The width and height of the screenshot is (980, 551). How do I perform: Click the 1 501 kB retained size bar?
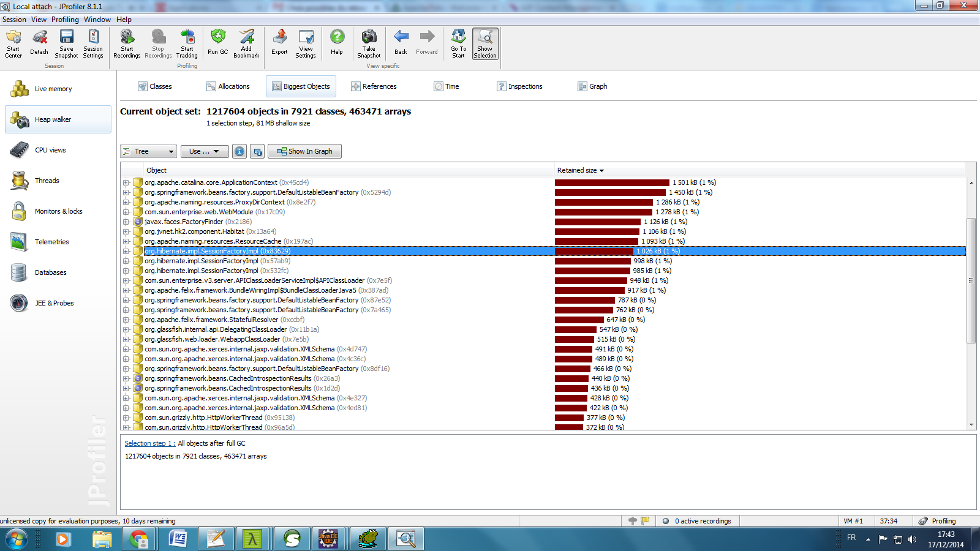(x=612, y=182)
